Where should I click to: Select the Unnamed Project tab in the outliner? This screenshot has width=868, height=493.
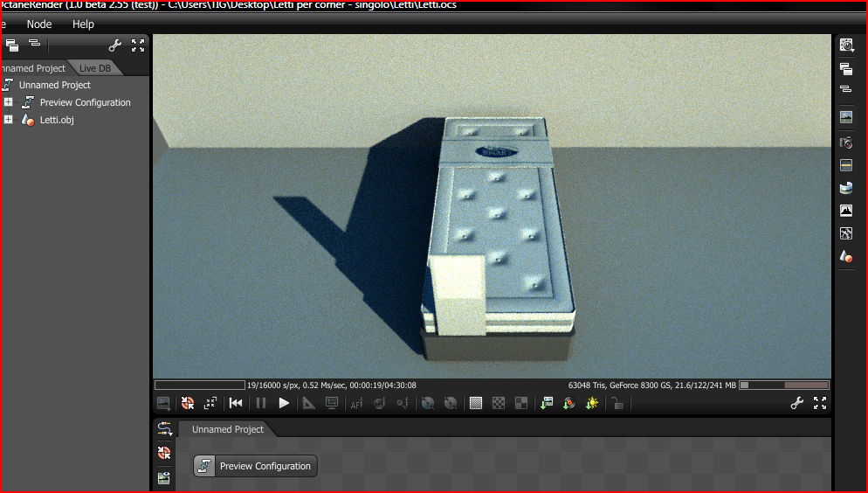pyautogui.click(x=33, y=68)
